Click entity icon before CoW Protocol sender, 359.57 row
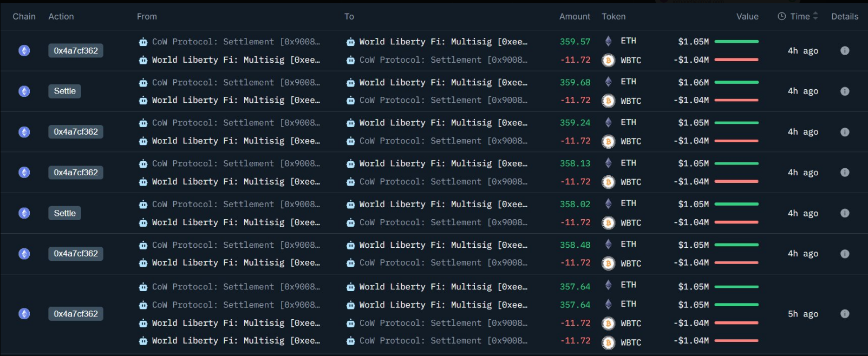Image resolution: width=868 pixels, height=356 pixels. (x=143, y=42)
